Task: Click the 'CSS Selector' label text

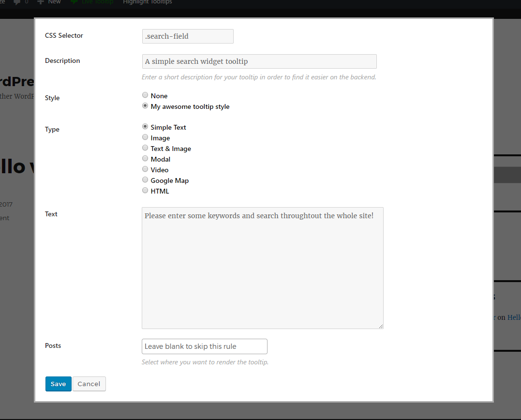Action: coord(64,35)
